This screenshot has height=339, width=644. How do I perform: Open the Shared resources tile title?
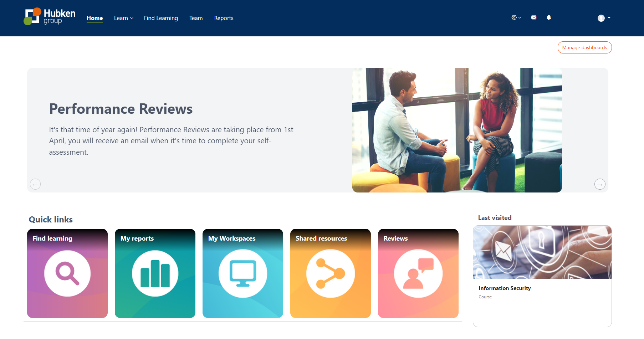pos(321,238)
